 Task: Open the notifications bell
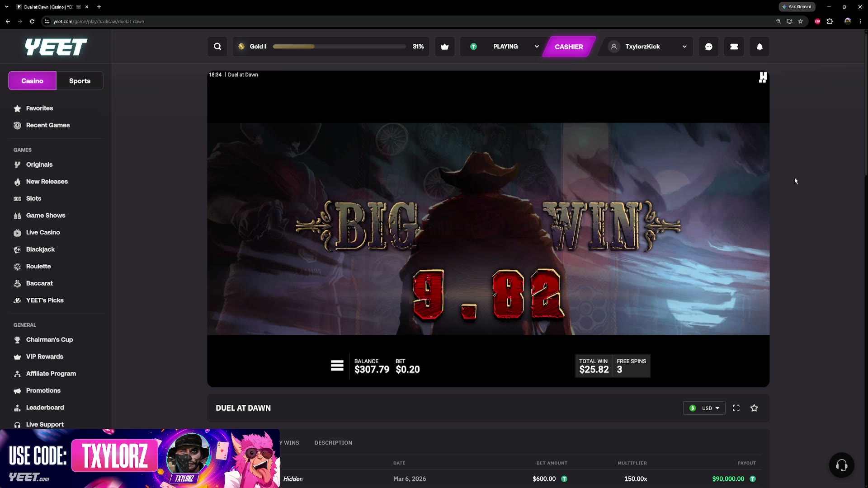[x=759, y=47]
